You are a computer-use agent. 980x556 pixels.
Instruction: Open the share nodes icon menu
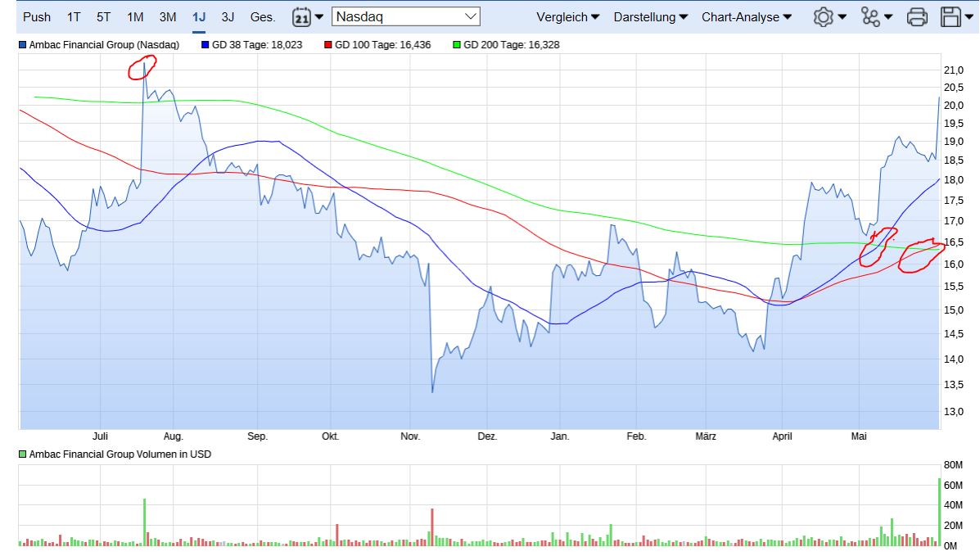[870, 16]
